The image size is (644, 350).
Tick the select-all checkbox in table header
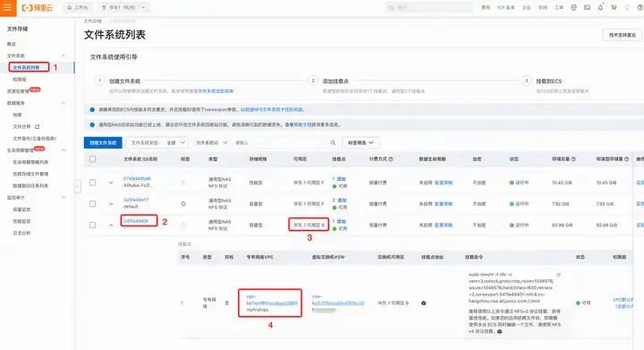tap(93, 159)
